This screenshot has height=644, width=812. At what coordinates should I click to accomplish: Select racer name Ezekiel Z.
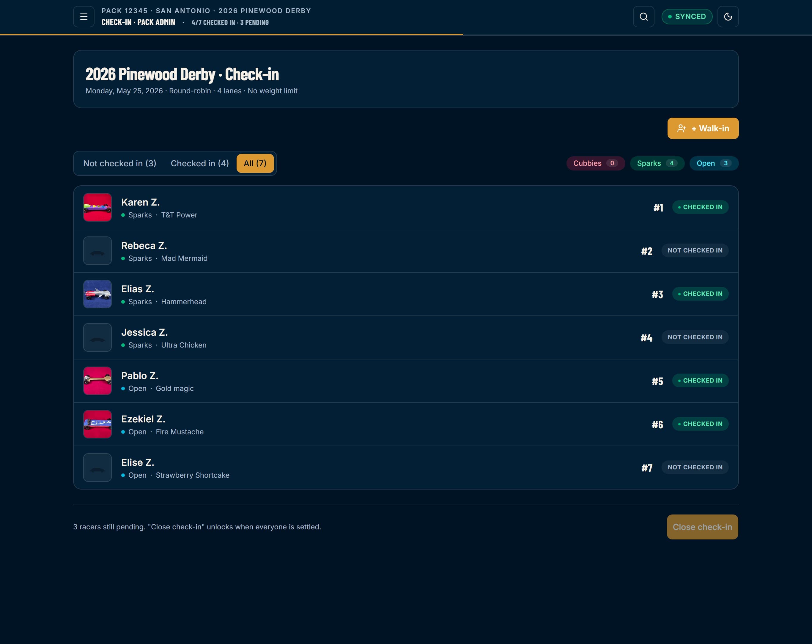(x=143, y=419)
